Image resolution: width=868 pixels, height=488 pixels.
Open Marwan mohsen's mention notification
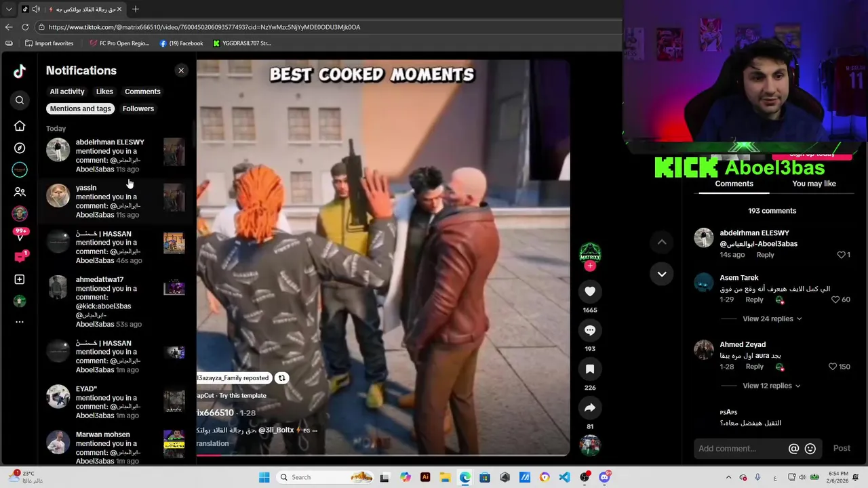tap(115, 448)
